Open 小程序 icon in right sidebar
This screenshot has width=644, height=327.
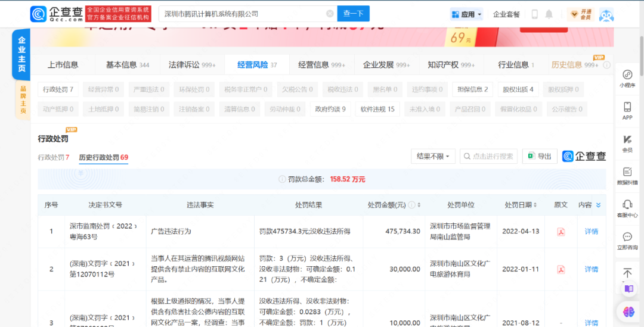click(627, 79)
